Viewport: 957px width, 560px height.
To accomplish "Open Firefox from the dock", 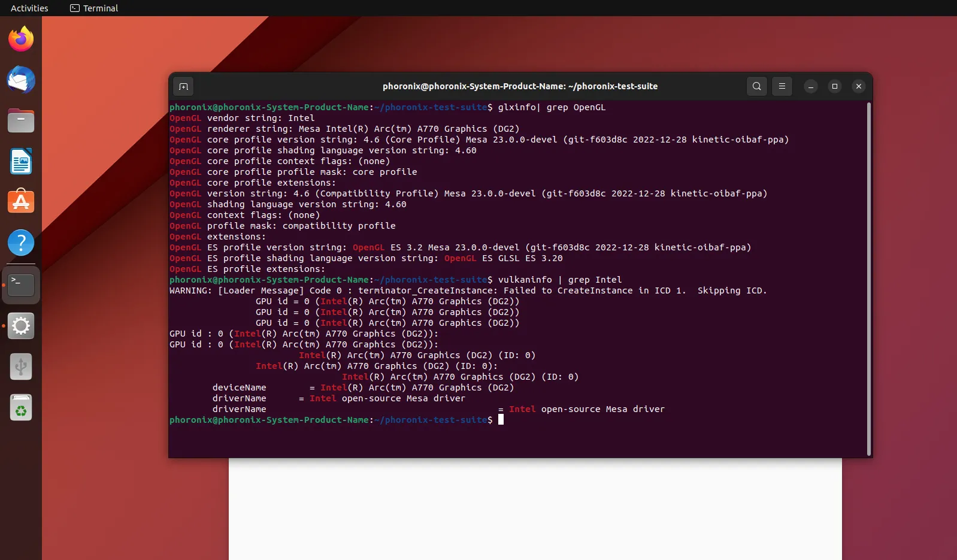I will click(21, 39).
